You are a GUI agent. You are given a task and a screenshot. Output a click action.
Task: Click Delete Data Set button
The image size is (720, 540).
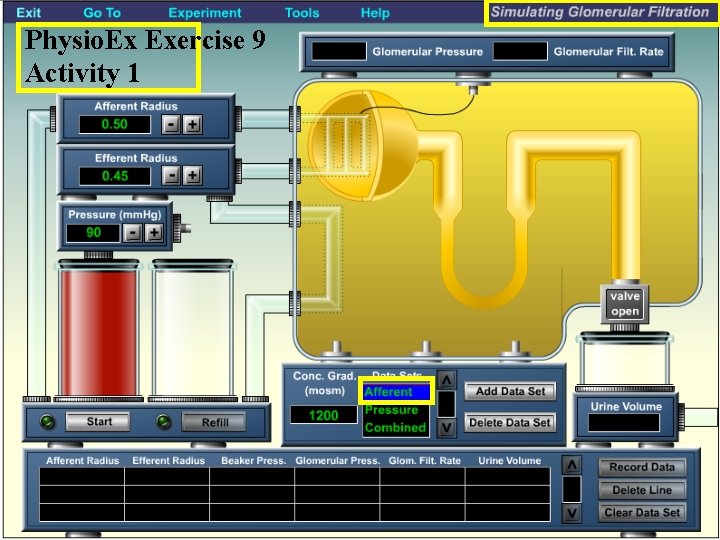coord(510,422)
